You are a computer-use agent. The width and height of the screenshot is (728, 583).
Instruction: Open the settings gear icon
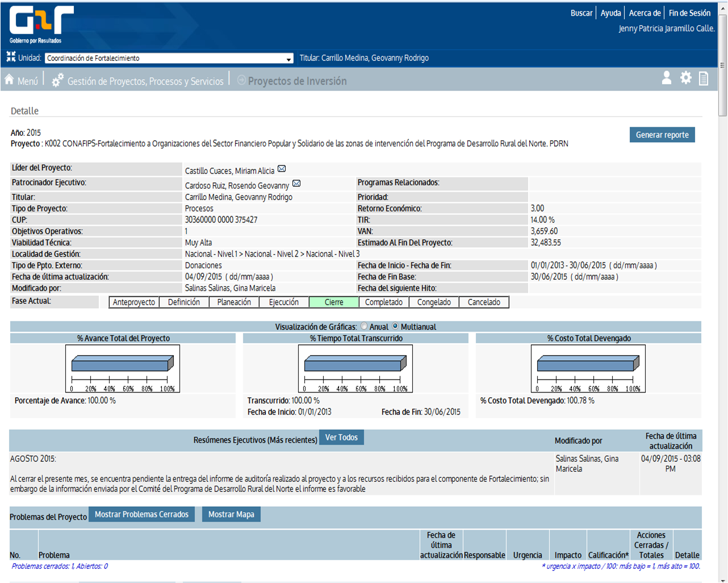685,78
